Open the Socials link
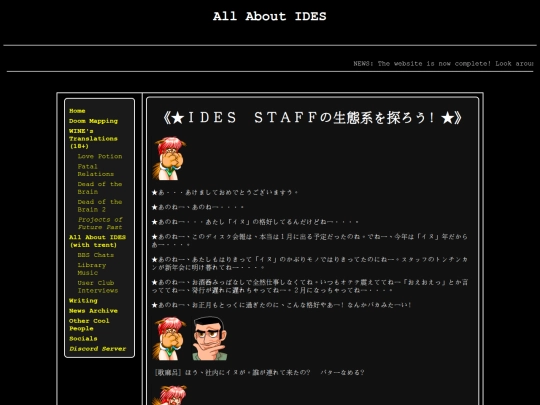The height and width of the screenshot is (405, 540). [83, 339]
